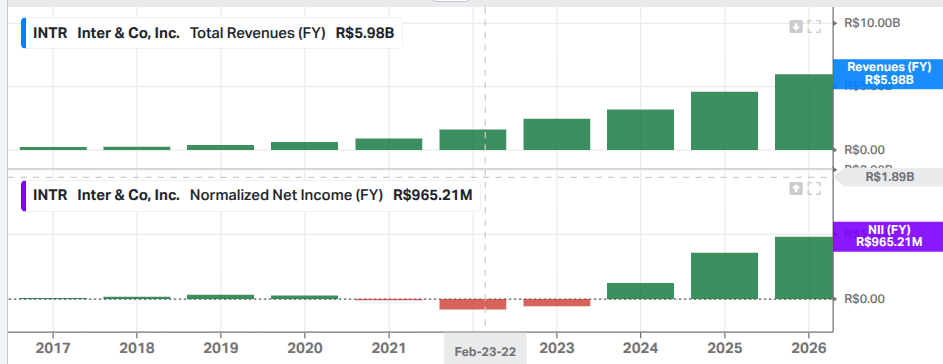Select the Normalized Net Income (FY) legend box
This screenshot has width=943, height=364.
point(250,196)
